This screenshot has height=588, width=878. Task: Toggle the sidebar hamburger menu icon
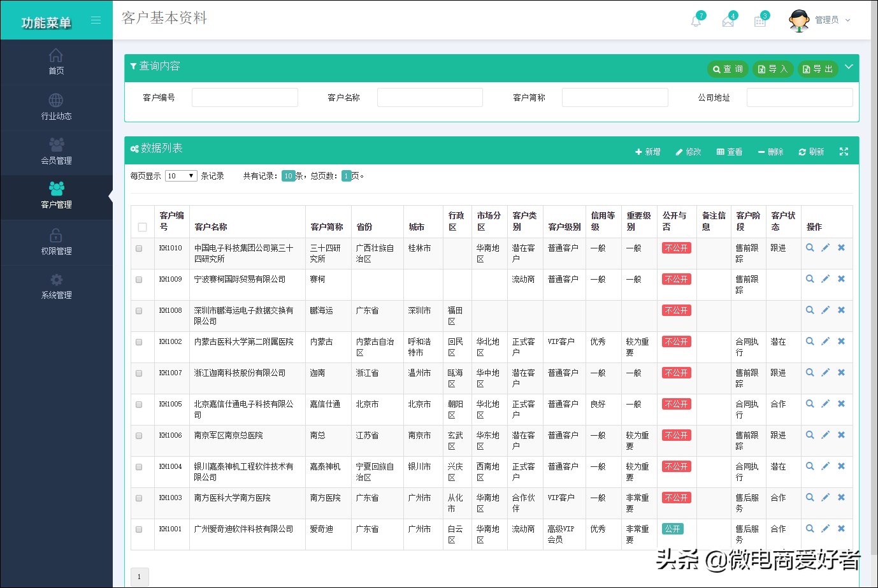(x=96, y=20)
